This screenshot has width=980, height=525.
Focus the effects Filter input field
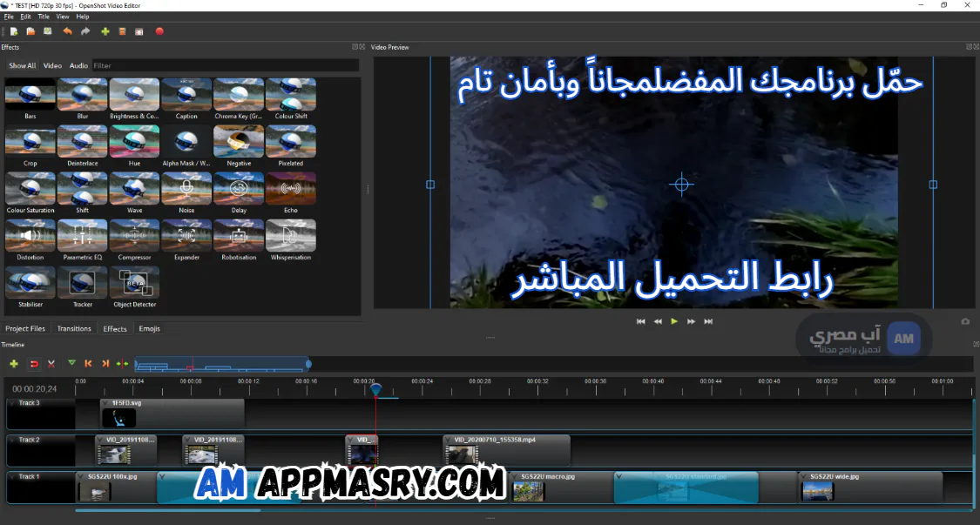[x=226, y=65]
